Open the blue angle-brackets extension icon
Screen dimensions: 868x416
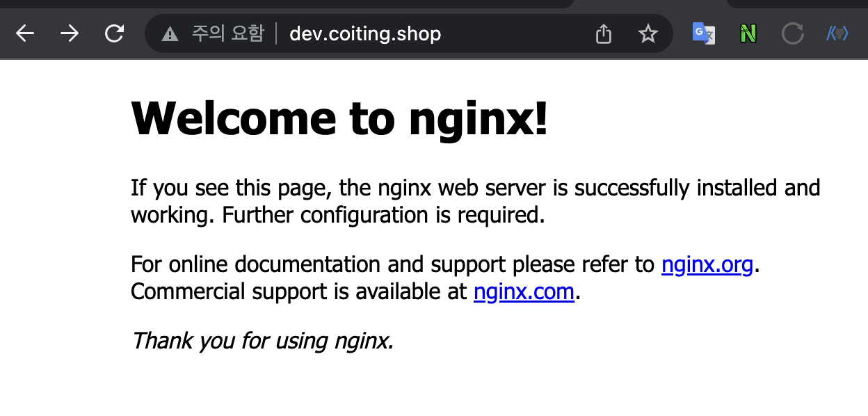point(837,33)
